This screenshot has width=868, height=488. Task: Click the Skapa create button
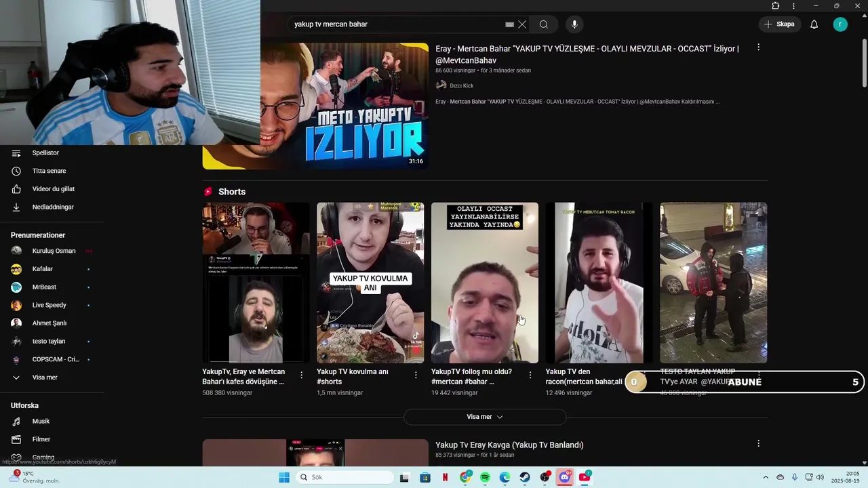coord(779,24)
